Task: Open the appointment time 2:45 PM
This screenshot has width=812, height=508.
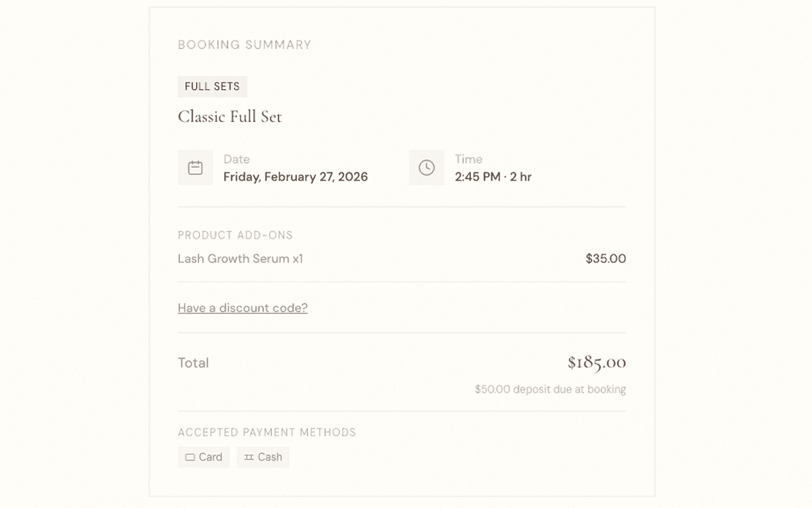Action: pyautogui.click(x=493, y=177)
